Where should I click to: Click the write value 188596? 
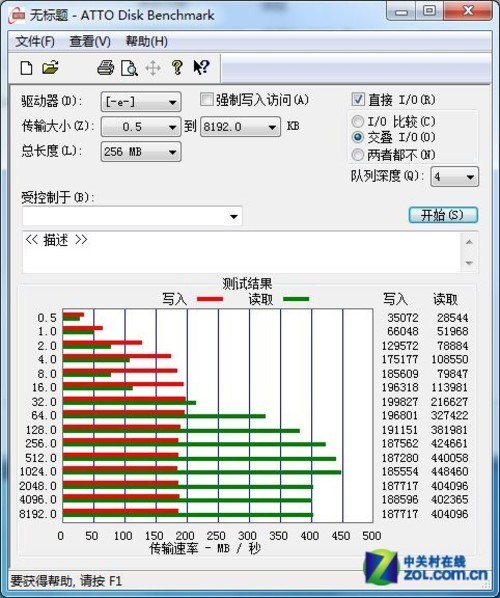tap(400, 499)
